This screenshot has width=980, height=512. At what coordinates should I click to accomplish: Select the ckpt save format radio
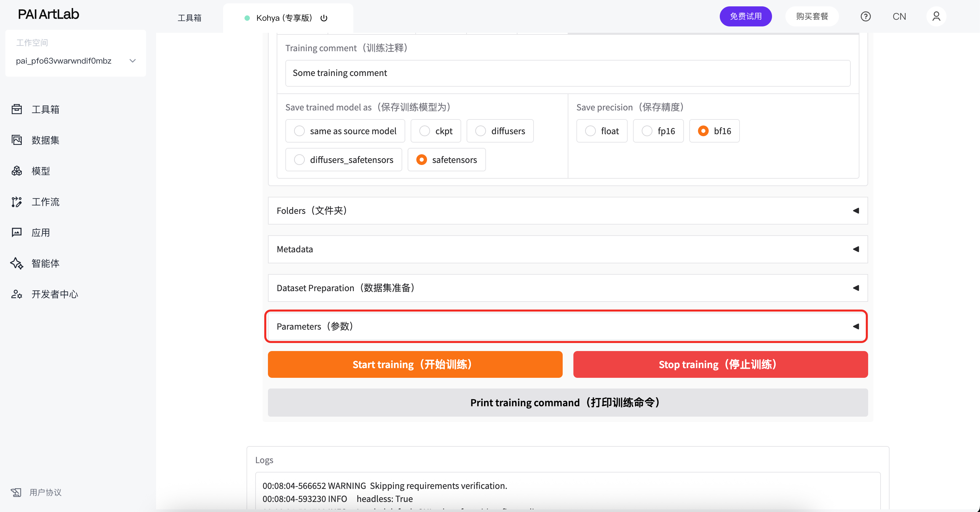tap(425, 131)
